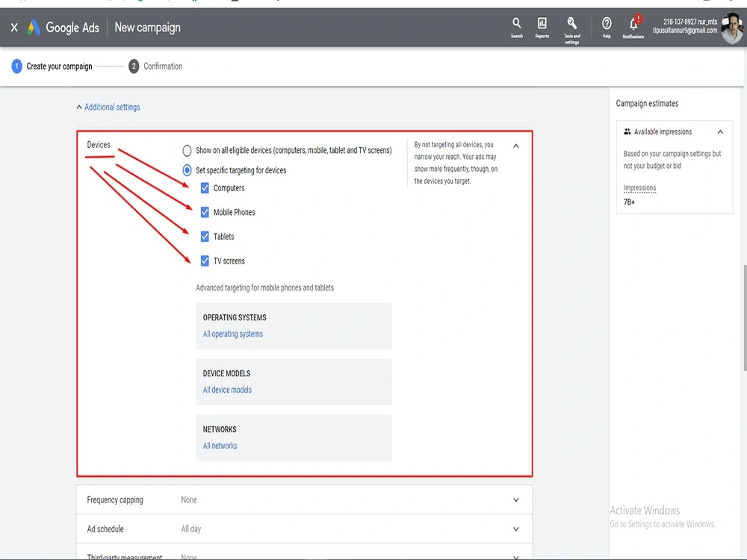Click the 7B+ impressions value
Viewport: 747px width, 560px height.
[x=629, y=202]
